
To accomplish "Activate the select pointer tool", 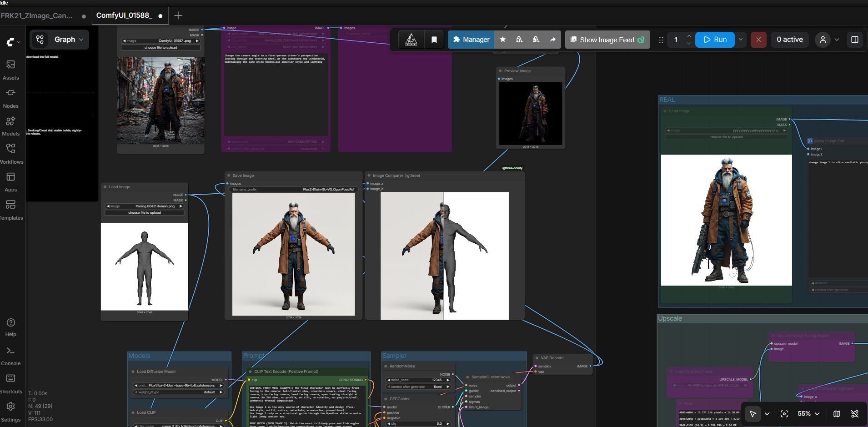I will (x=753, y=413).
